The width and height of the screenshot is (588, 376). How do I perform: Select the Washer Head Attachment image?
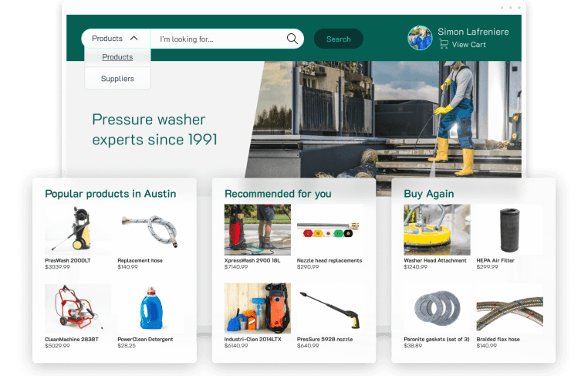(437, 229)
